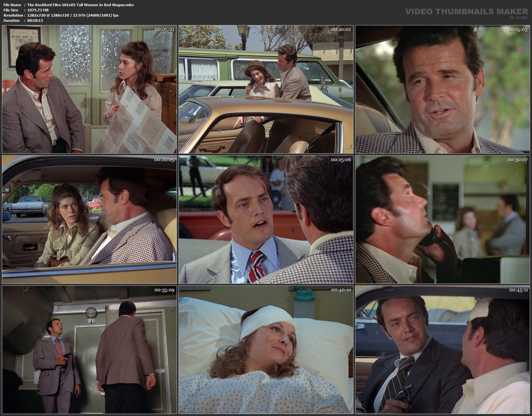
Task: Select the thumbnail stamped 00:25:06
Action: click(x=266, y=219)
